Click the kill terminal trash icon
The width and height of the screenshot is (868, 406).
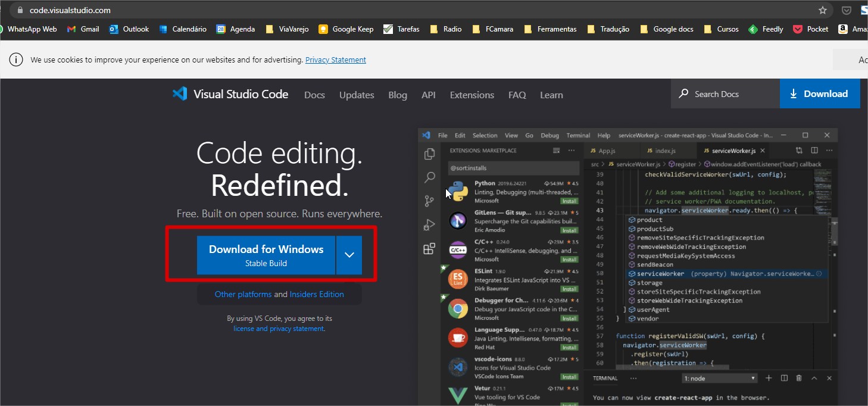coord(799,378)
